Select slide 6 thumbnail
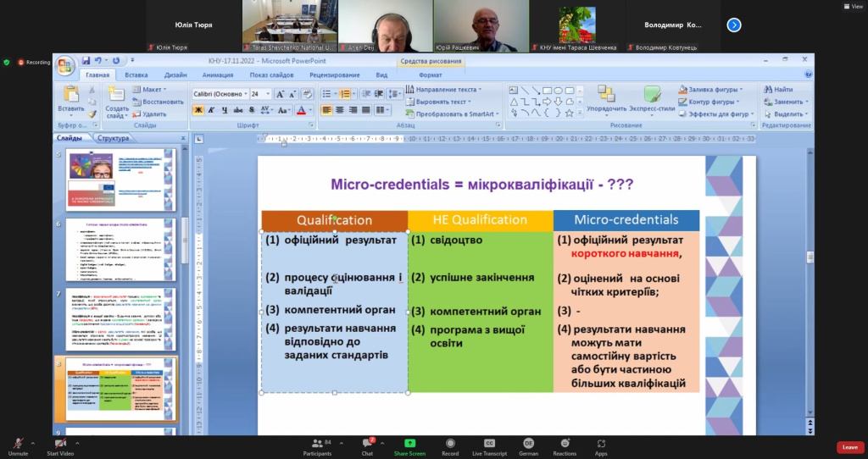 coord(120,250)
